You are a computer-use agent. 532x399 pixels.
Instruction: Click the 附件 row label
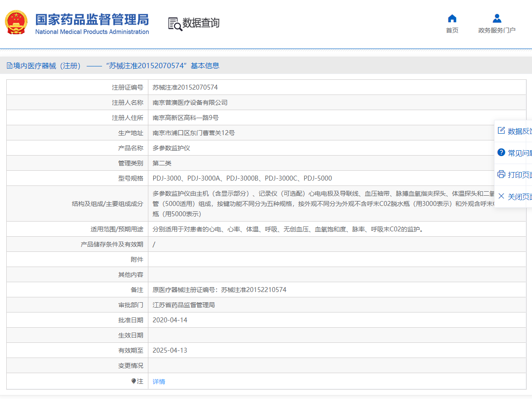[137, 259]
